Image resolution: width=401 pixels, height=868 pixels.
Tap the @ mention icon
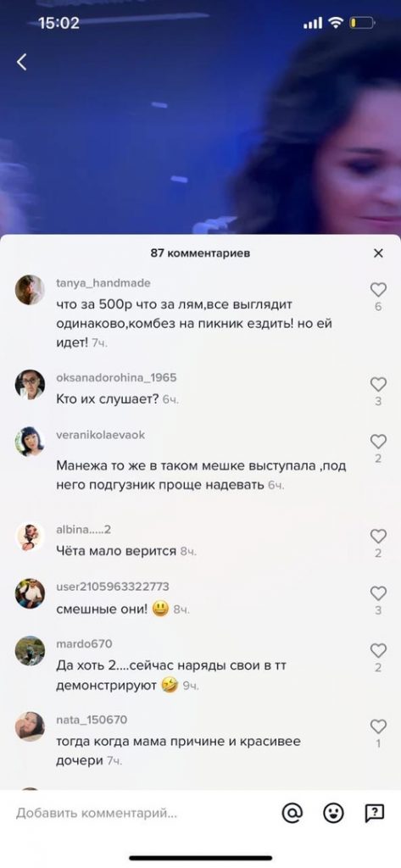coord(292,813)
